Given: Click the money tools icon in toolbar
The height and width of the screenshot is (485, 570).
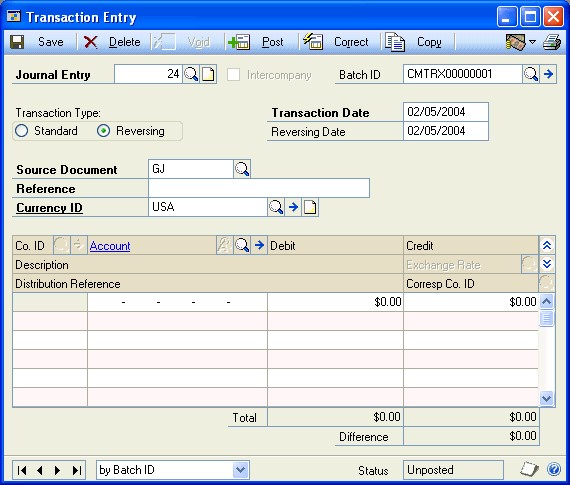Looking at the screenshot, I should click(x=515, y=42).
